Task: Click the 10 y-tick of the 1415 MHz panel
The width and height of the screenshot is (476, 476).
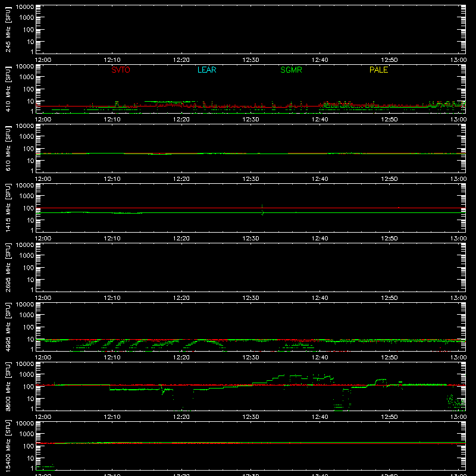Action: point(30,220)
